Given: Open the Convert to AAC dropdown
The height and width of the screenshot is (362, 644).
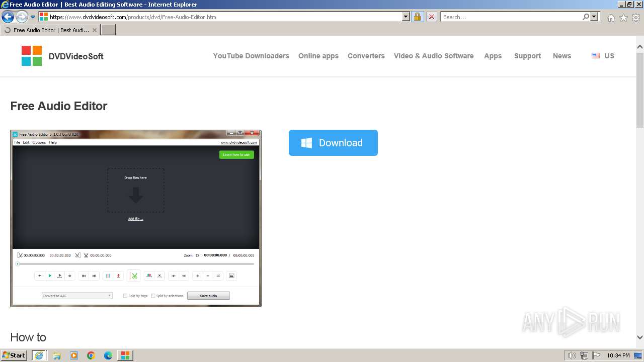Looking at the screenshot, I should [x=77, y=296].
